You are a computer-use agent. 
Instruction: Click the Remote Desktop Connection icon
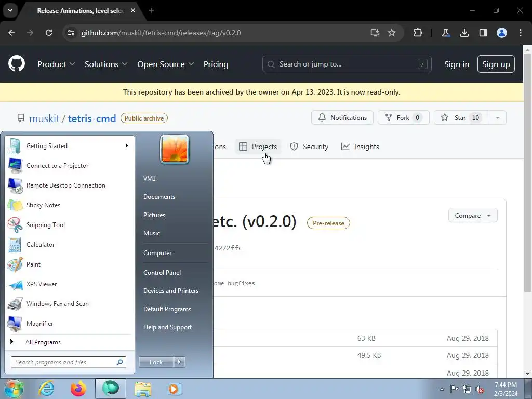15,185
